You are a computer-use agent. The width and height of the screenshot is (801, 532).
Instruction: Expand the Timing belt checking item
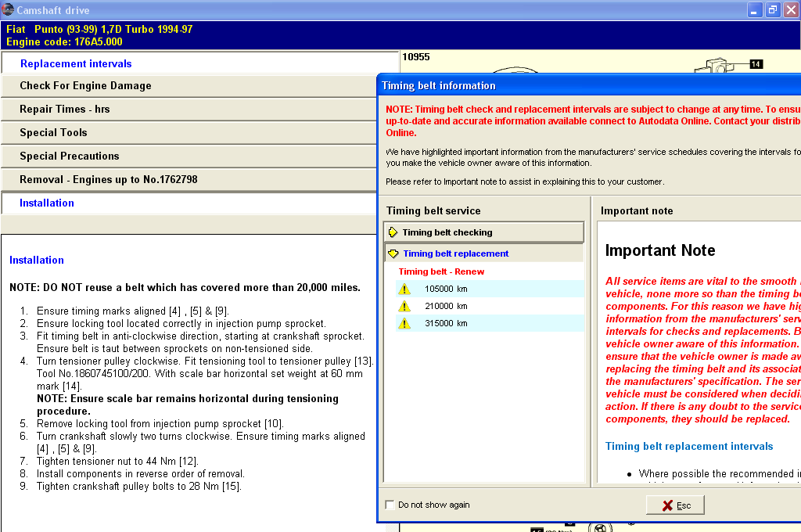click(x=483, y=232)
